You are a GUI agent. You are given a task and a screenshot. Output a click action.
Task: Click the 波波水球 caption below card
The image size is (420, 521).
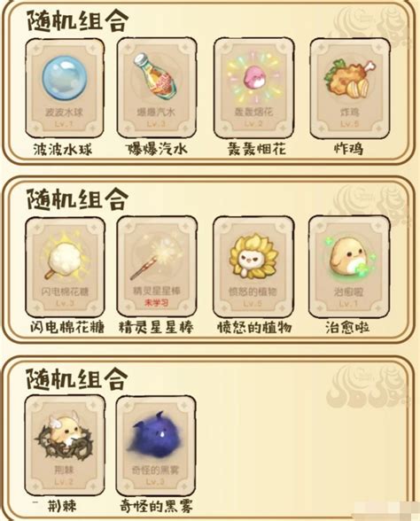click(62, 149)
